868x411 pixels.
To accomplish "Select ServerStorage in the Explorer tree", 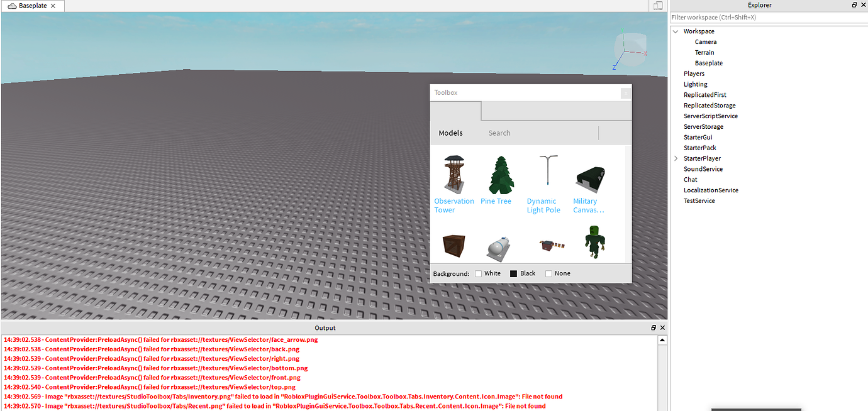I will tap(704, 127).
